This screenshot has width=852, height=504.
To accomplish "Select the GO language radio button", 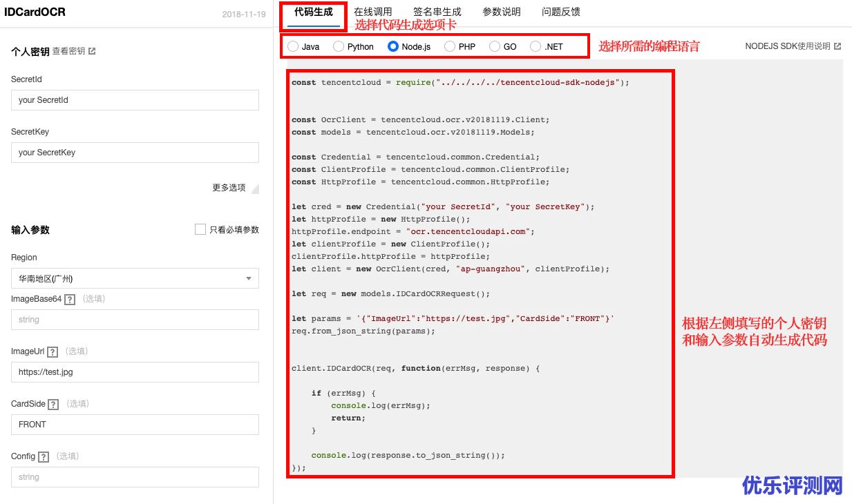I will click(495, 46).
